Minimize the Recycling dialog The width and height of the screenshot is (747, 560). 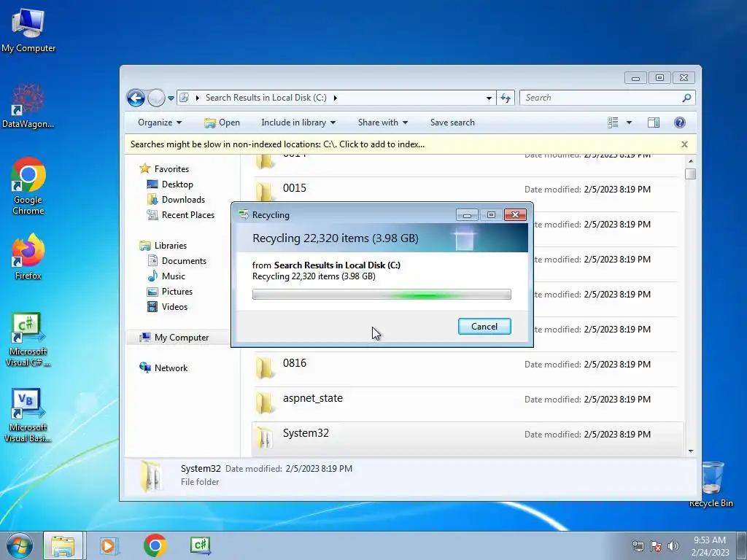click(467, 215)
